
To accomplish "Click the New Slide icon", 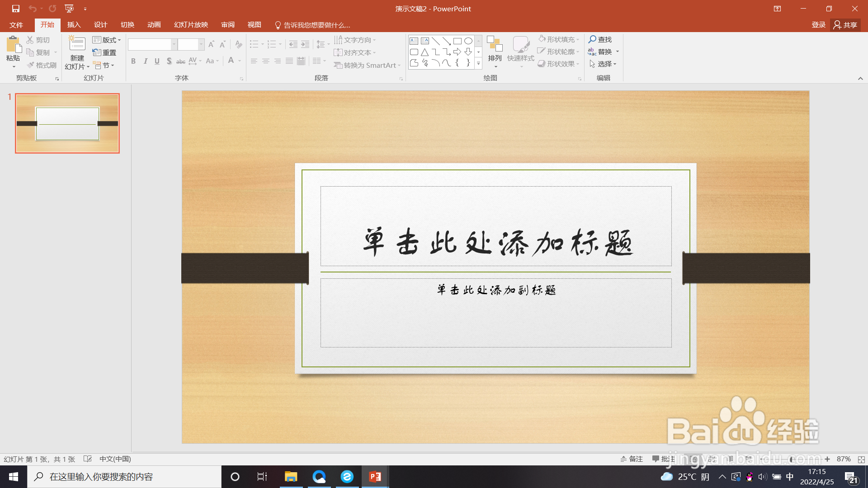I will [x=77, y=44].
